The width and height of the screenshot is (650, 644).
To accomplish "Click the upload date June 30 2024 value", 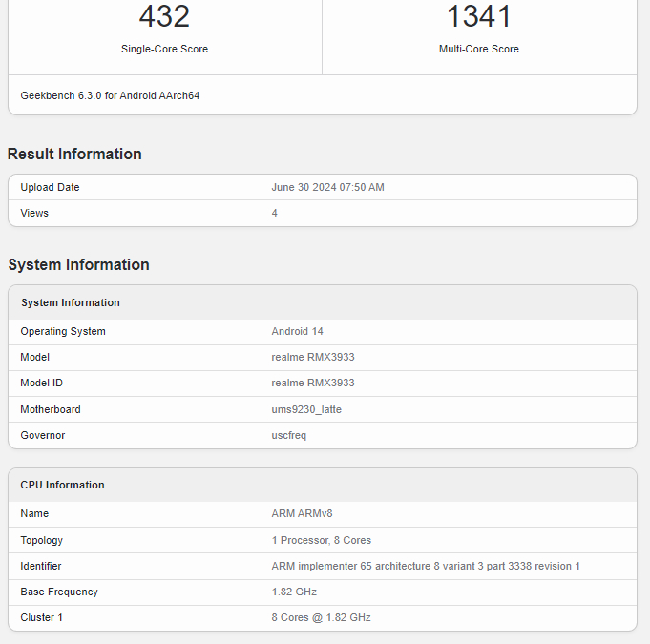I will (327, 187).
